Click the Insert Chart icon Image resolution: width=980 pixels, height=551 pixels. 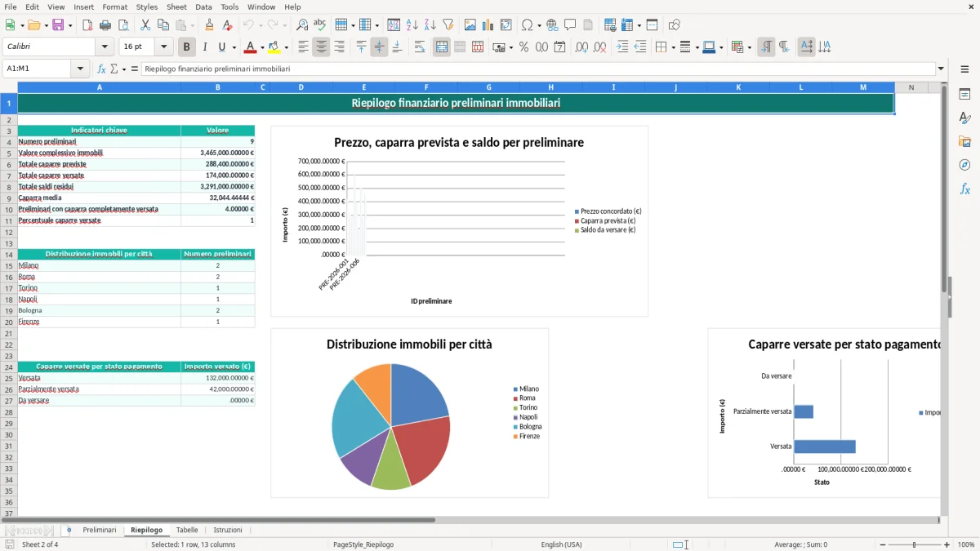pyautogui.click(x=488, y=25)
